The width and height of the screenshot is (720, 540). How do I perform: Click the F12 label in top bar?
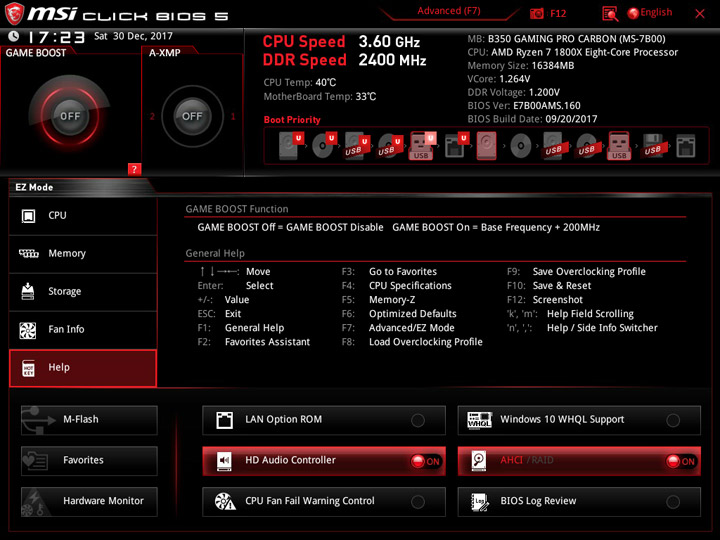point(558,14)
